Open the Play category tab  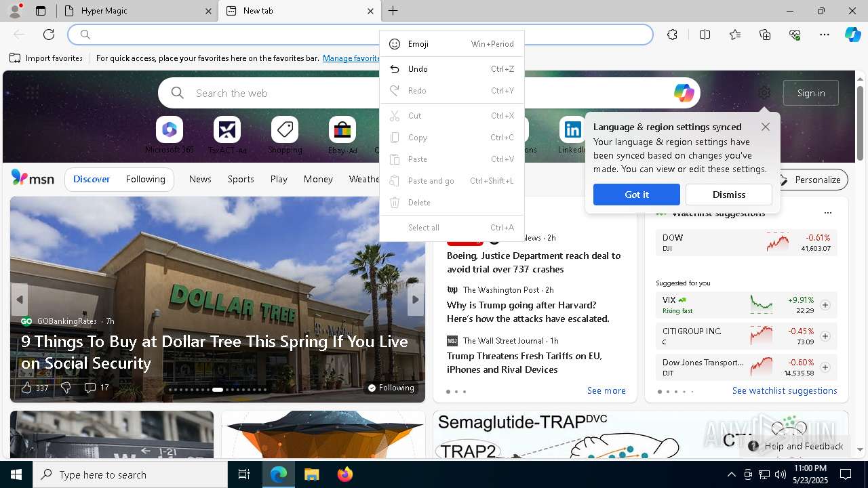coord(279,179)
